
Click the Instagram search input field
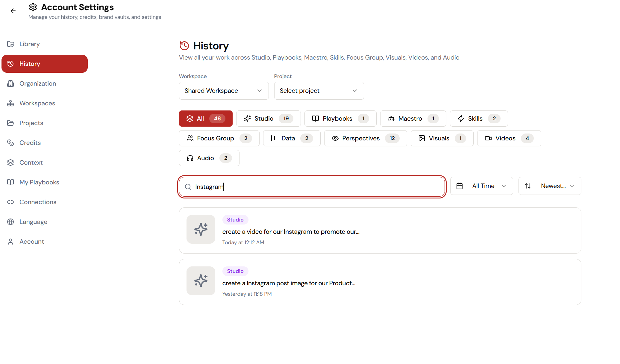pos(317,187)
